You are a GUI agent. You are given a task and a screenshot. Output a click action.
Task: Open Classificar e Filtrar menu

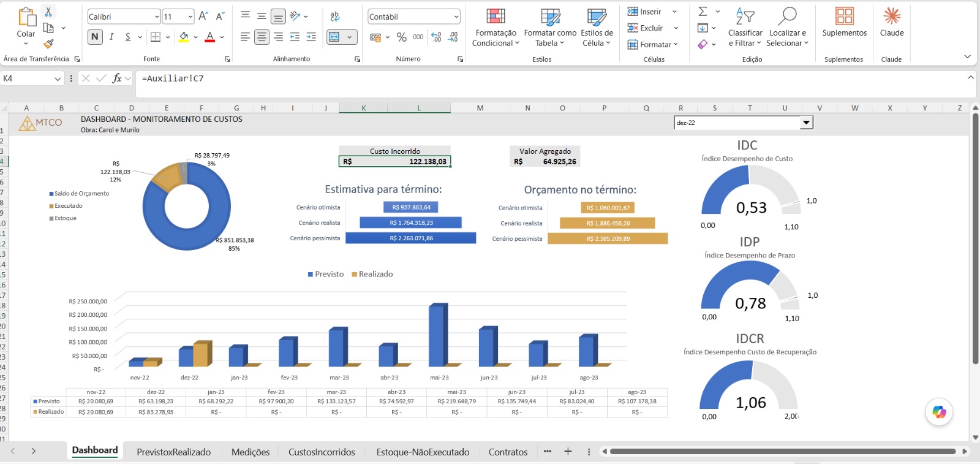click(745, 27)
